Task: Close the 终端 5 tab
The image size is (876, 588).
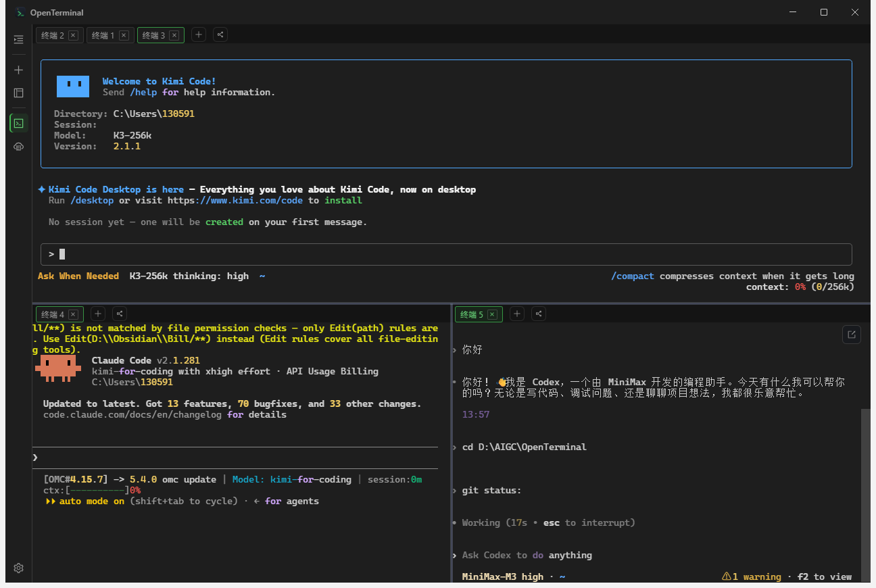Action: [x=492, y=314]
